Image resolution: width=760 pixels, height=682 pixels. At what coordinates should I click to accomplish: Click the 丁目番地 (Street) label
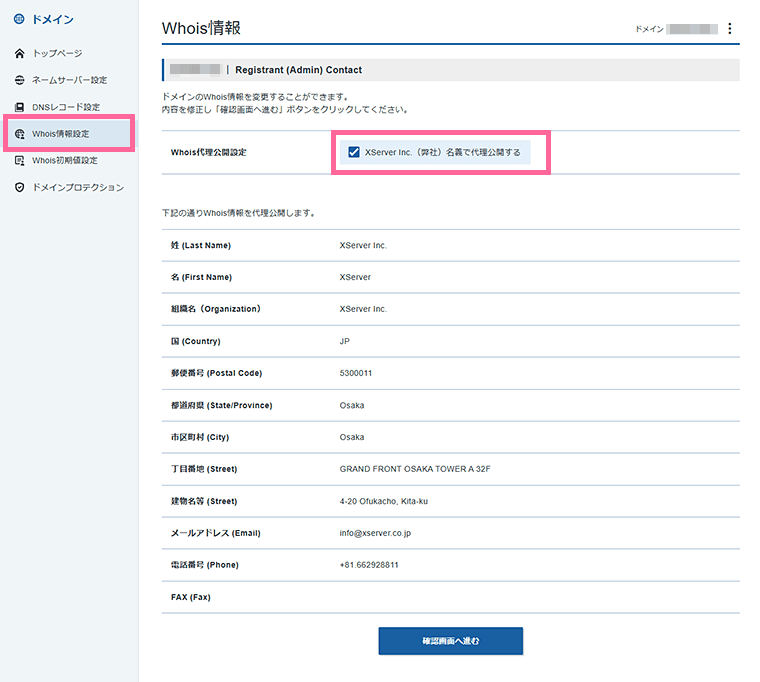pos(204,469)
